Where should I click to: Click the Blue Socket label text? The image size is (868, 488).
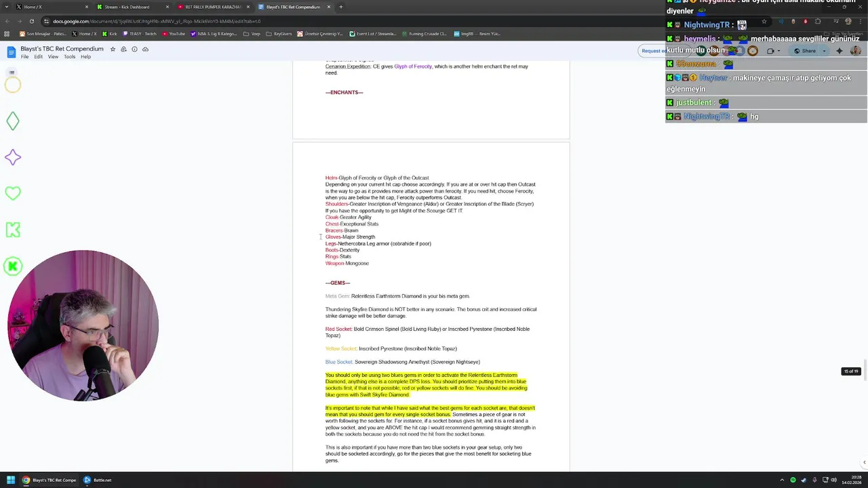(339, 362)
